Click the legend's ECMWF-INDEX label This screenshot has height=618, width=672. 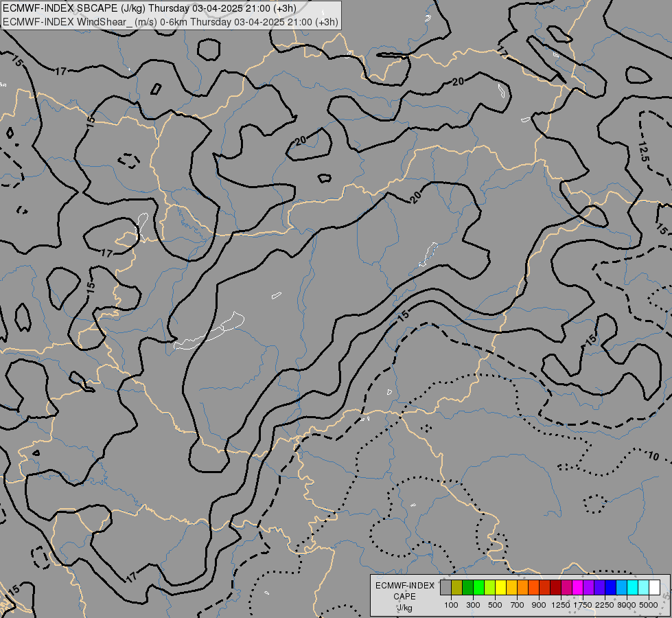point(405,586)
